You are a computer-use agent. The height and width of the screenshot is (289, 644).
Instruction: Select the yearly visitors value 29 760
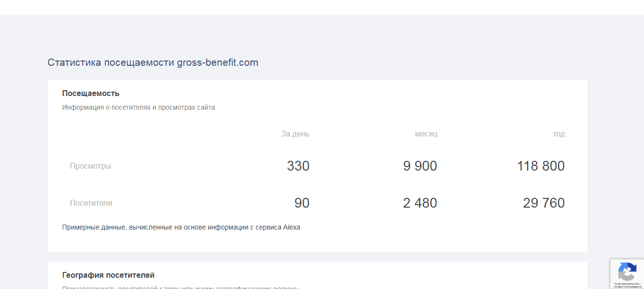coord(544,203)
